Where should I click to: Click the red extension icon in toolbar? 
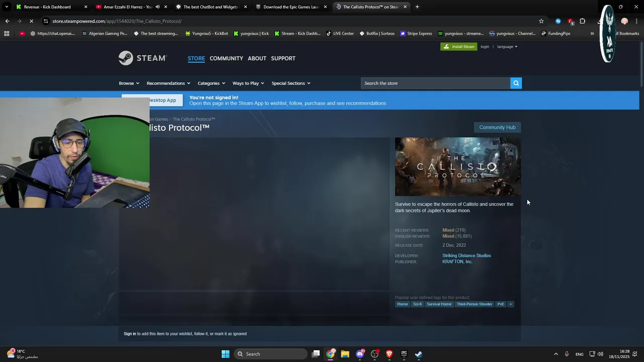pyautogui.click(x=571, y=21)
